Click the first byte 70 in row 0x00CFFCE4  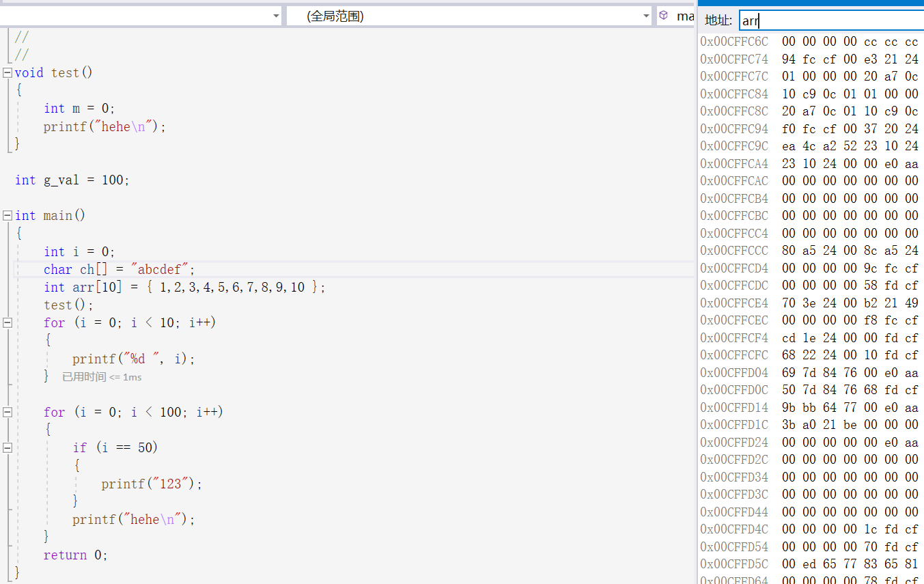pos(789,303)
